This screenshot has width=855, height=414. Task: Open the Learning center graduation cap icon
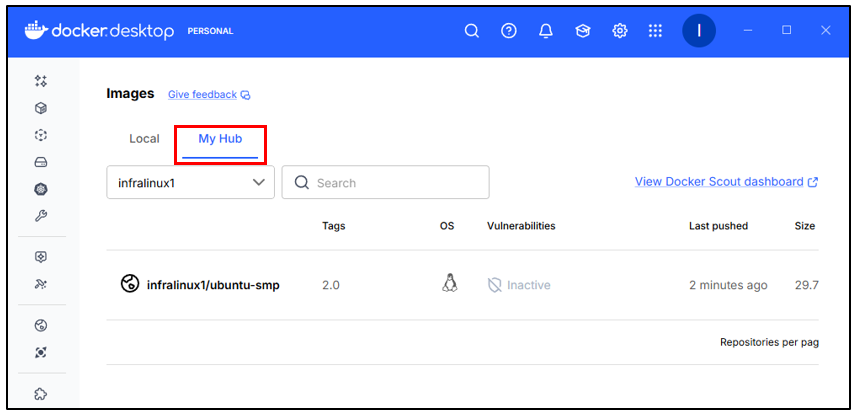[x=582, y=31]
